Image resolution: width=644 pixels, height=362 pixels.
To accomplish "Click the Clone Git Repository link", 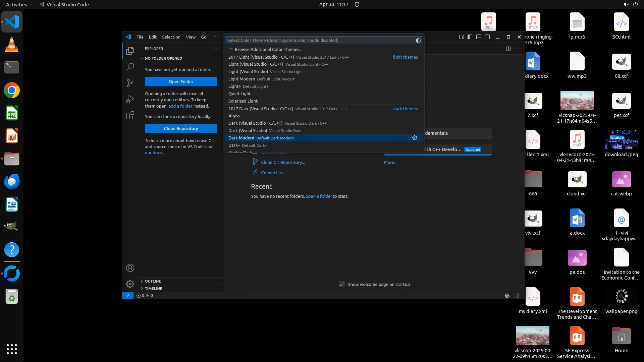I will coord(283,162).
